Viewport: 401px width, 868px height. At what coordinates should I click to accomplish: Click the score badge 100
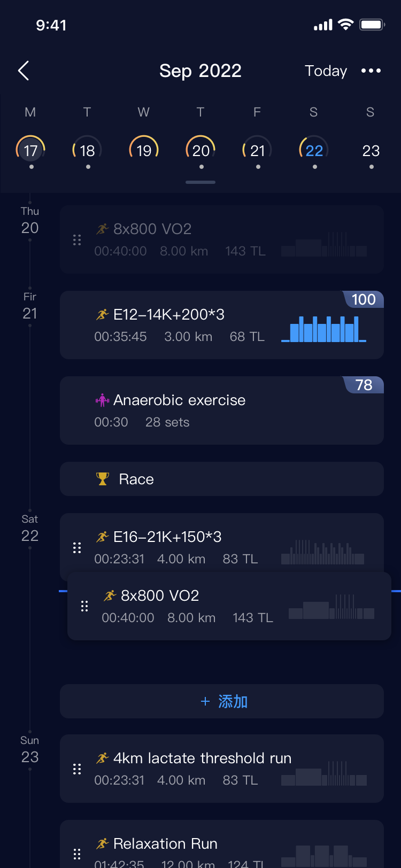(x=364, y=299)
